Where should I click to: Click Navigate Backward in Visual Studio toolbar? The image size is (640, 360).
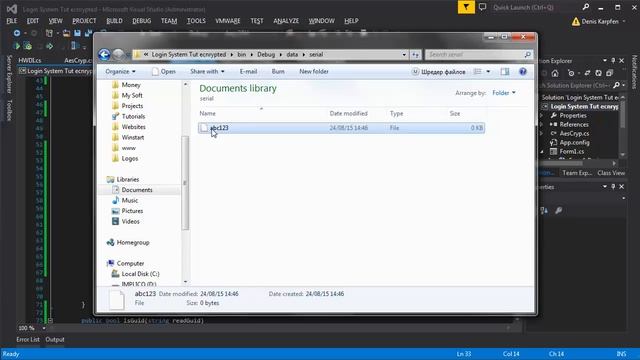[x=17, y=33]
